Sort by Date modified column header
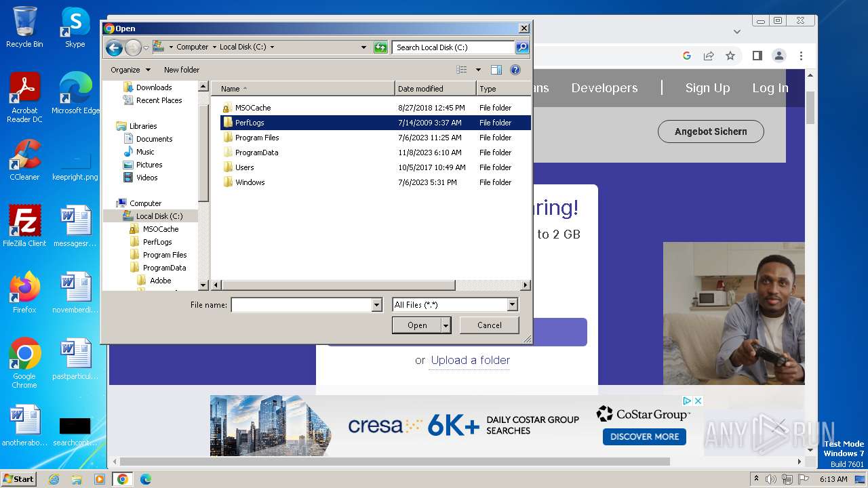 pyautogui.click(x=435, y=89)
